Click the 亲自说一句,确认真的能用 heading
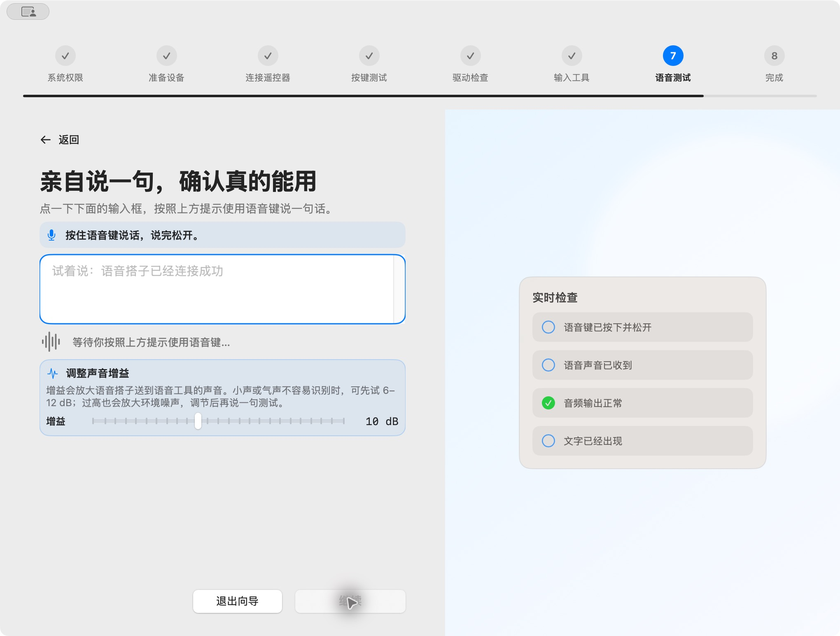Viewport: 840px width, 636px height. coord(178,181)
